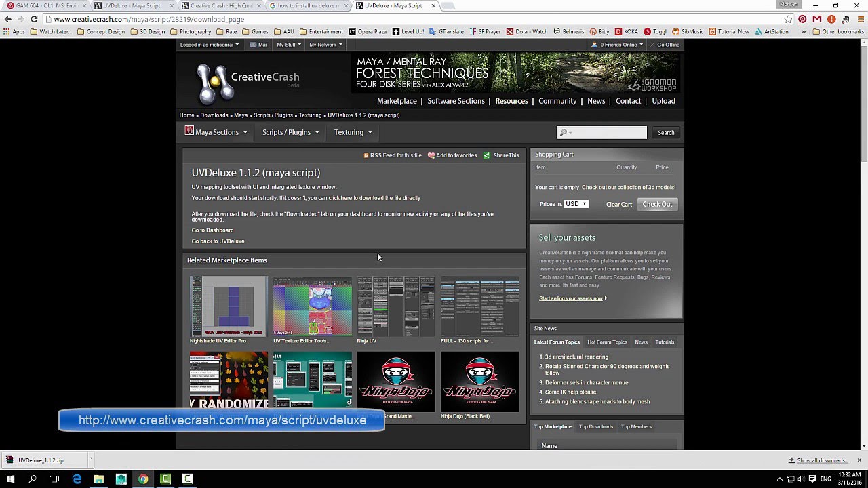
Task: Open the Marketplace menu
Action: tap(397, 101)
